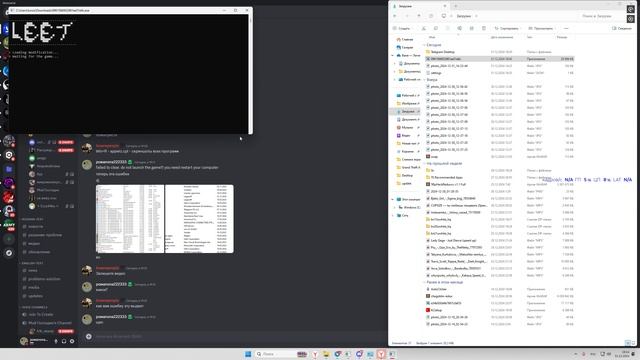Open the media channel in Discord
Screen dimensions: 640x360
tap(34, 287)
